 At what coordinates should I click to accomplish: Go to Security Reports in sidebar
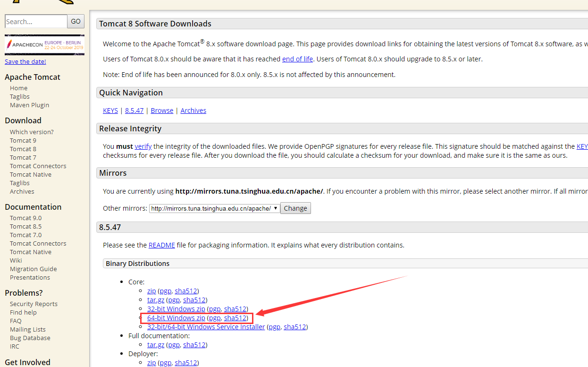34,304
